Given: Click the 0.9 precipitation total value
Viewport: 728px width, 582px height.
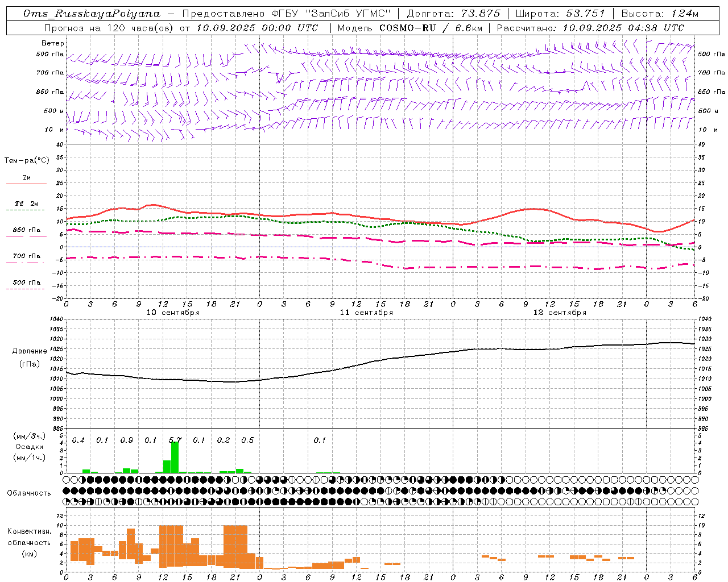Looking at the screenshot, I should pyautogui.click(x=127, y=440).
